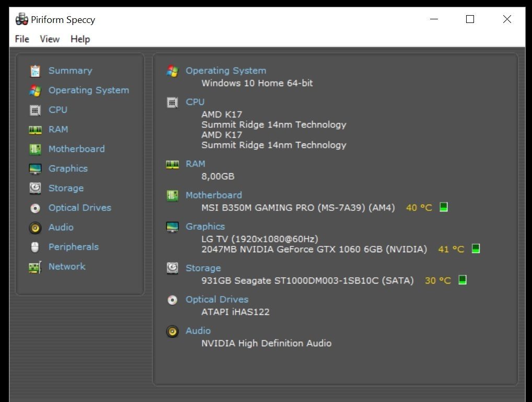
Task: Click the Motherboard icon in summary panel
Action: (172, 196)
